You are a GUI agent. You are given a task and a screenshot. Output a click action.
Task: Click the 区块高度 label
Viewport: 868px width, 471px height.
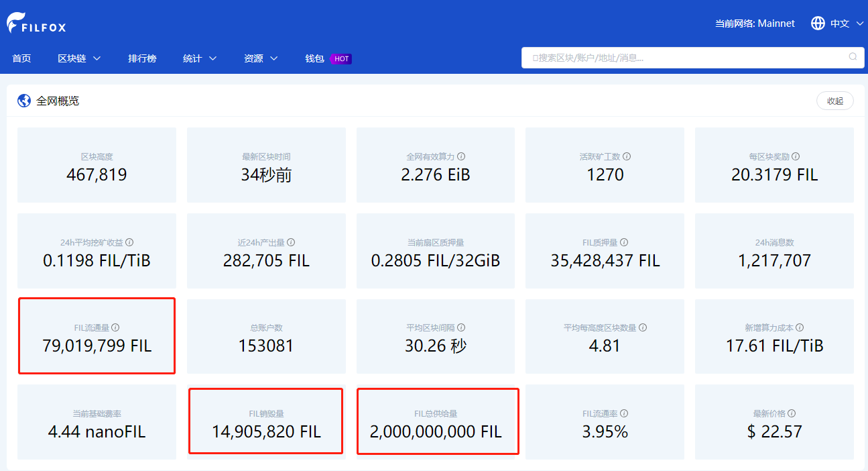(x=97, y=156)
